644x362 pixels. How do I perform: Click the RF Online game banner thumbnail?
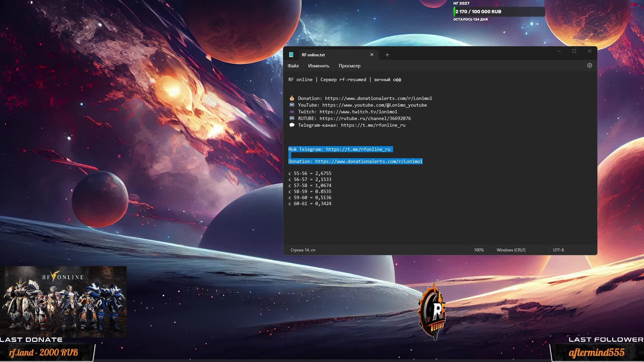[x=64, y=302]
